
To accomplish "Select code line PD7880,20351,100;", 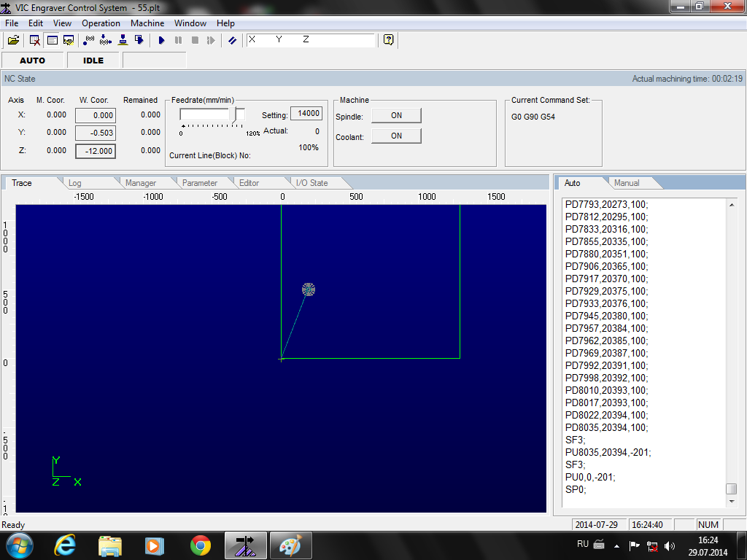I will pos(606,254).
